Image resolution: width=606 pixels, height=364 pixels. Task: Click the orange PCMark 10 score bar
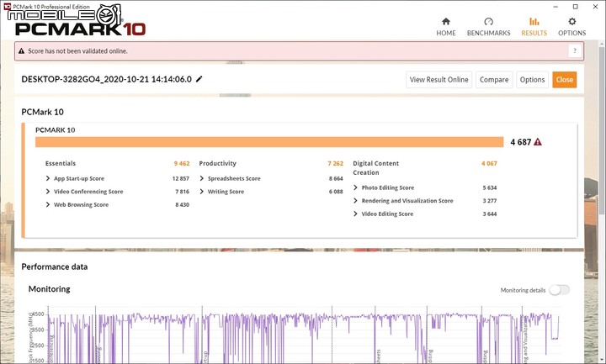[269, 142]
